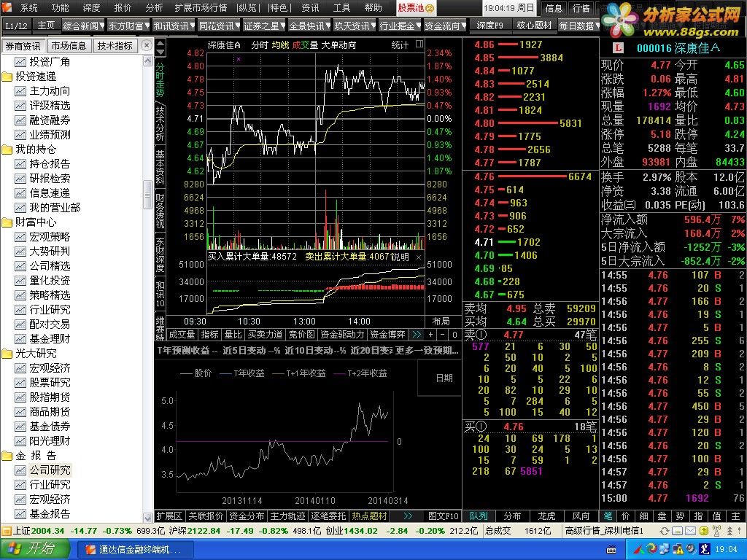The width and height of the screenshot is (747, 560).
Task: Click the chart icon beside 评级精选
Action: point(20,106)
